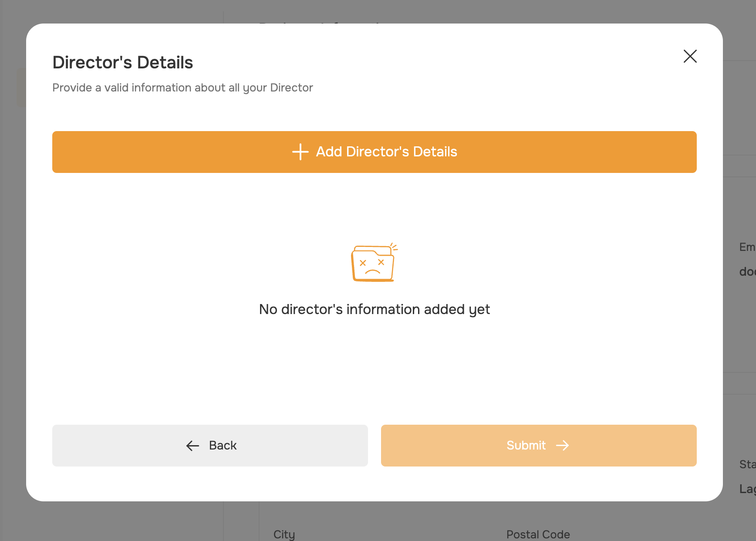Viewport: 756px width, 541px height.
Task: Click the sad folder empty-state icon
Action: point(374,262)
